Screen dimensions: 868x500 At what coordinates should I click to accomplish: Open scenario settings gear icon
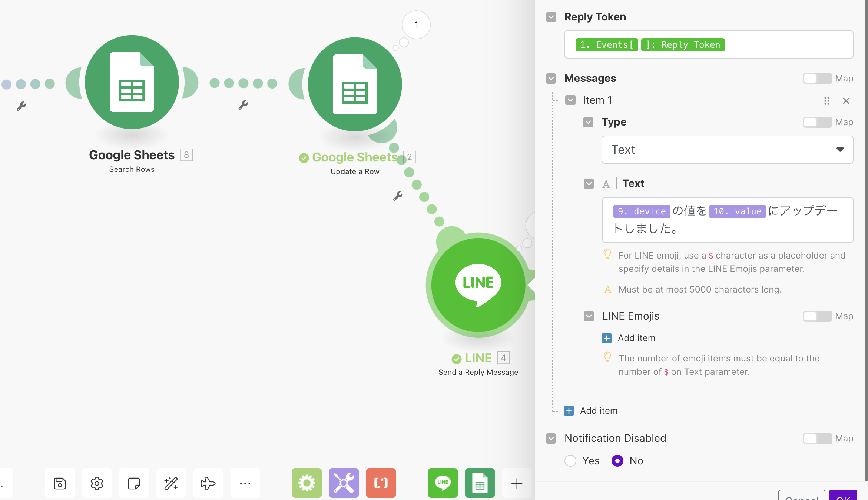(x=97, y=483)
